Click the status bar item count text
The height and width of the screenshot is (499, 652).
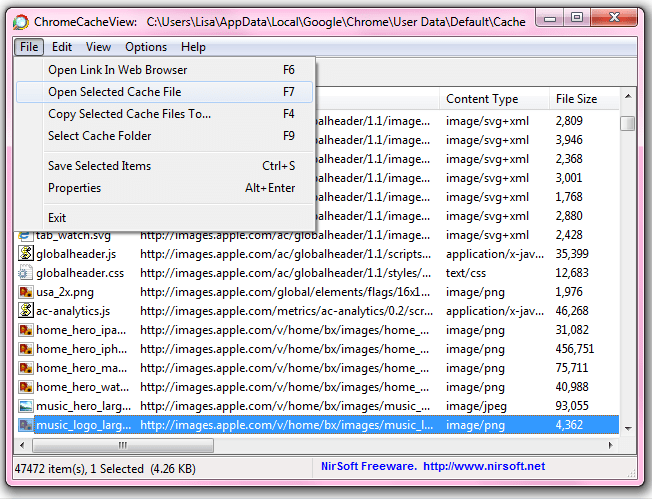point(105,469)
